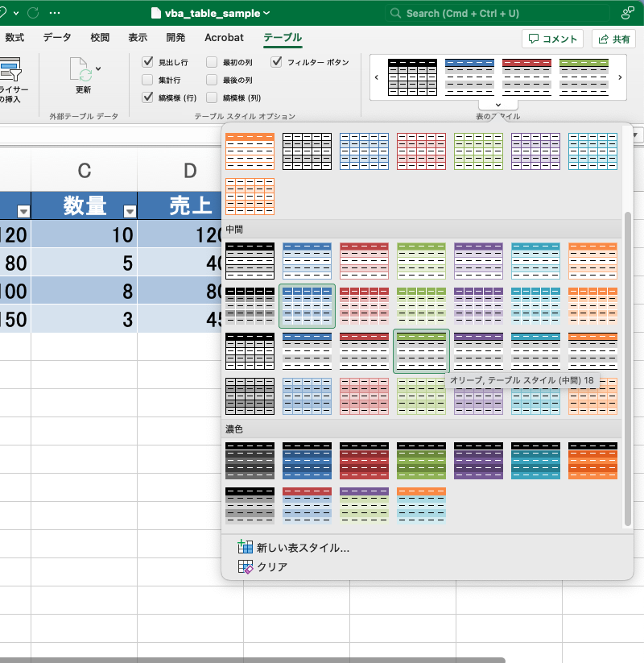Viewport: 644px width, 663px height.
Task: Collapse the table styles gallery chevron
Action: coord(497,104)
